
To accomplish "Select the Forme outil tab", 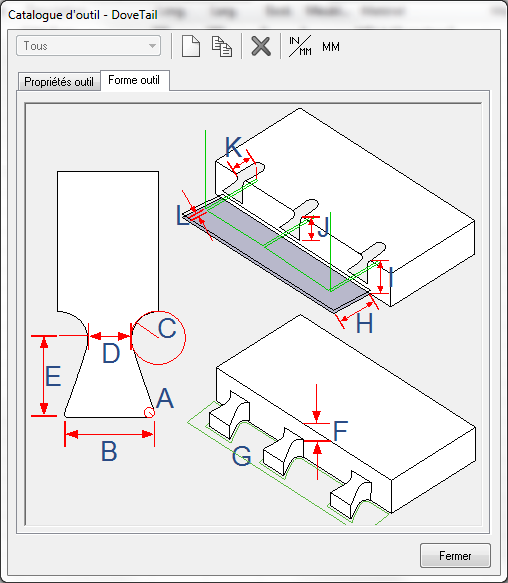I will [135, 80].
